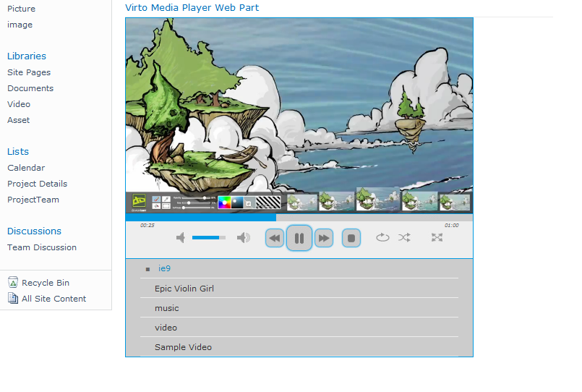Image resolution: width=582 pixels, height=392 pixels.
Task: Click the fast forward button
Action: (324, 238)
